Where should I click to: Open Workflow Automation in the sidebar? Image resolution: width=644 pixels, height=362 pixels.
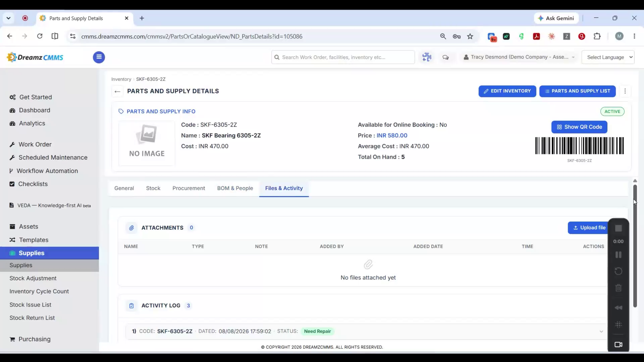point(47,171)
